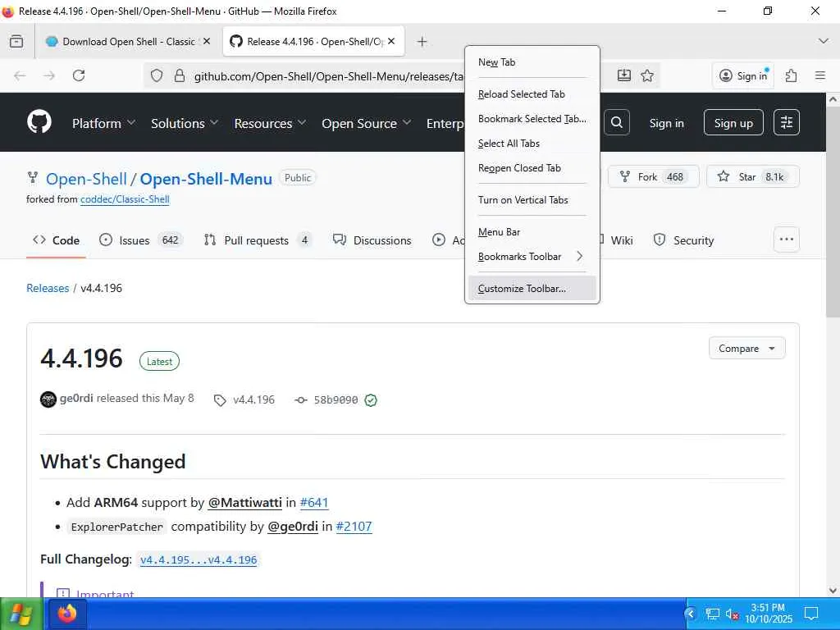Image resolution: width=840 pixels, height=630 pixels.
Task: Show hidden tray icons chevron
Action: [x=691, y=614]
